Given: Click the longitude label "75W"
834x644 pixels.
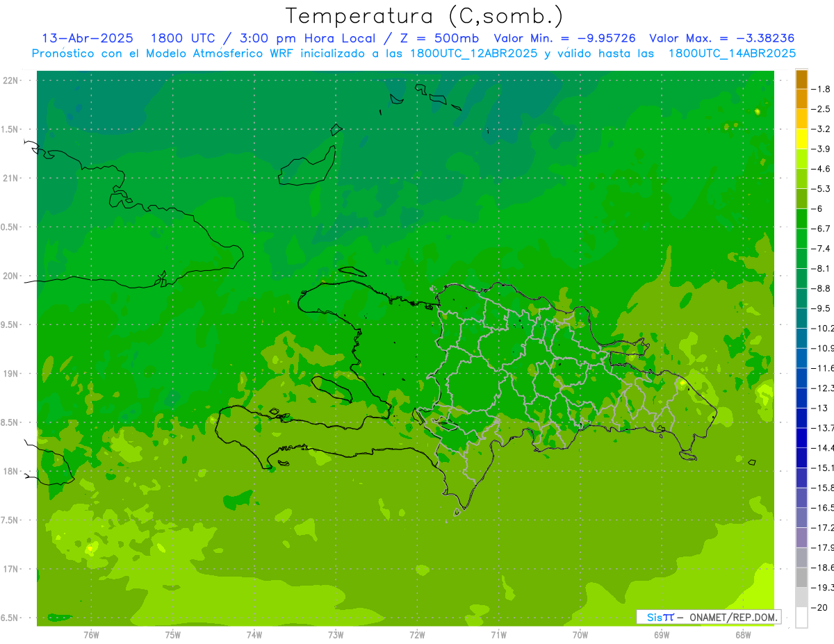Looking at the screenshot, I should (173, 634).
